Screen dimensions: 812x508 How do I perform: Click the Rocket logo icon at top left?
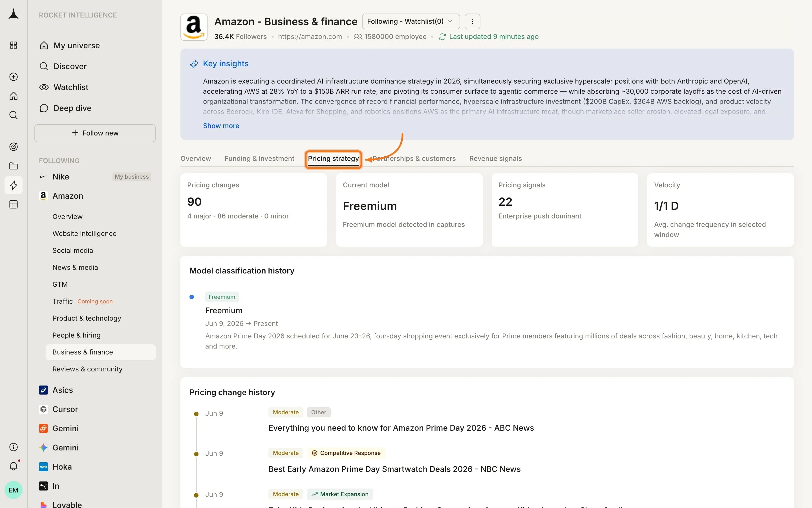click(14, 14)
